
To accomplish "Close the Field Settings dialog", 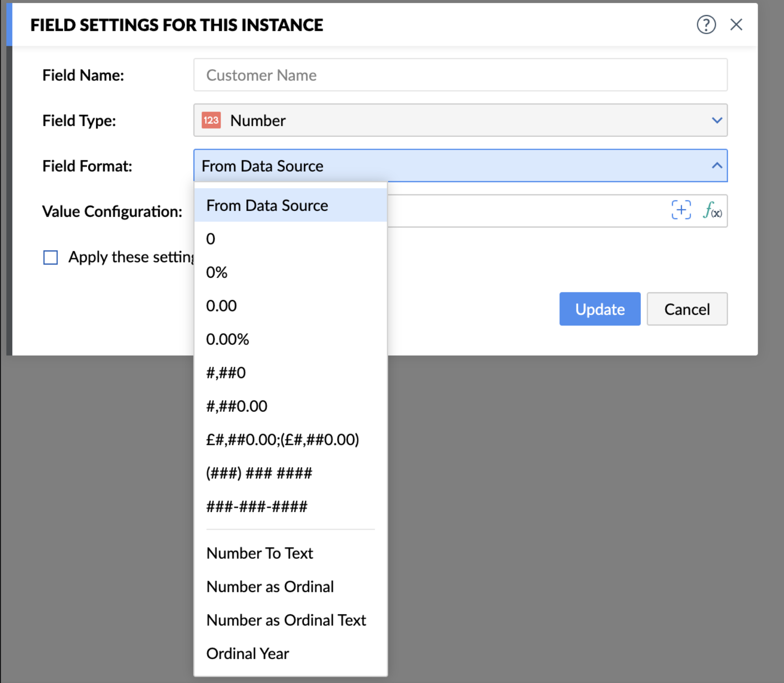I will click(x=736, y=24).
